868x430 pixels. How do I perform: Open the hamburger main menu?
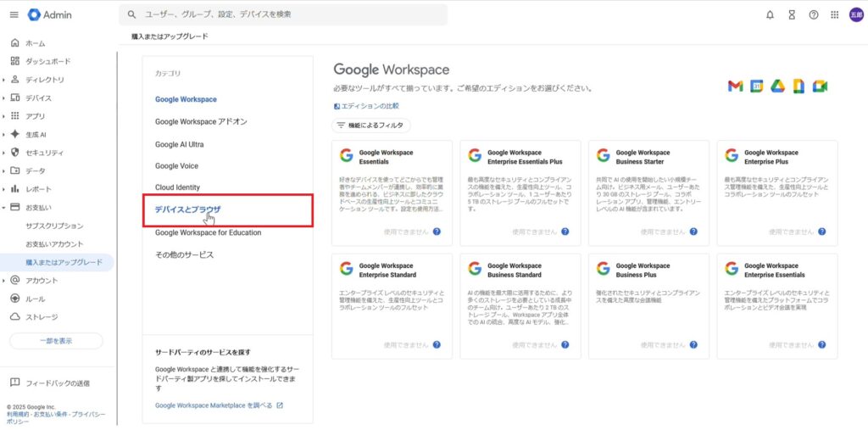click(x=14, y=14)
